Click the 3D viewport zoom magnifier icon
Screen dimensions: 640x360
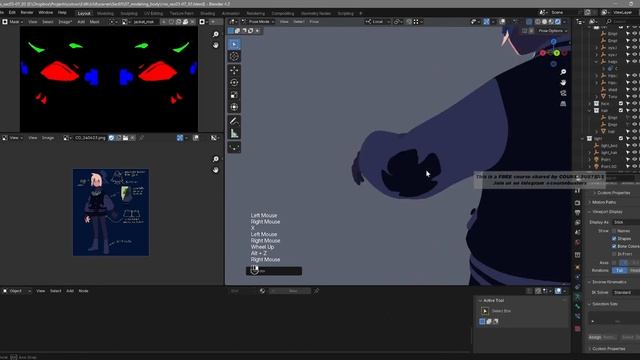pyautogui.click(x=563, y=72)
